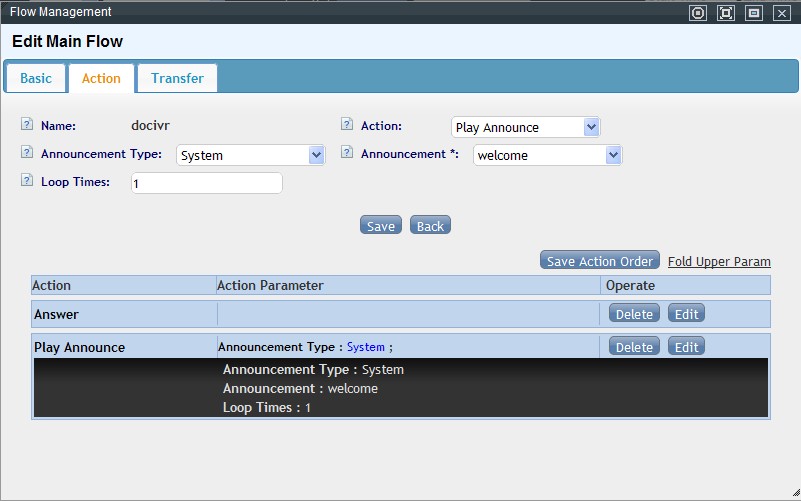The width and height of the screenshot is (801, 501).
Task: Click the Loop Times input field
Action: click(x=207, y=184)
